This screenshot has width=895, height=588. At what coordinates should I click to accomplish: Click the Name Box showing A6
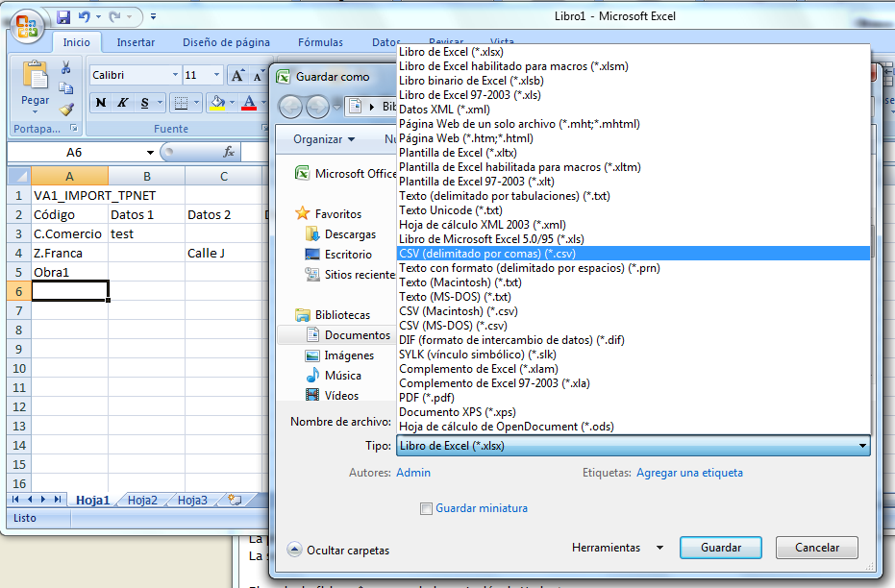point(74,152)
